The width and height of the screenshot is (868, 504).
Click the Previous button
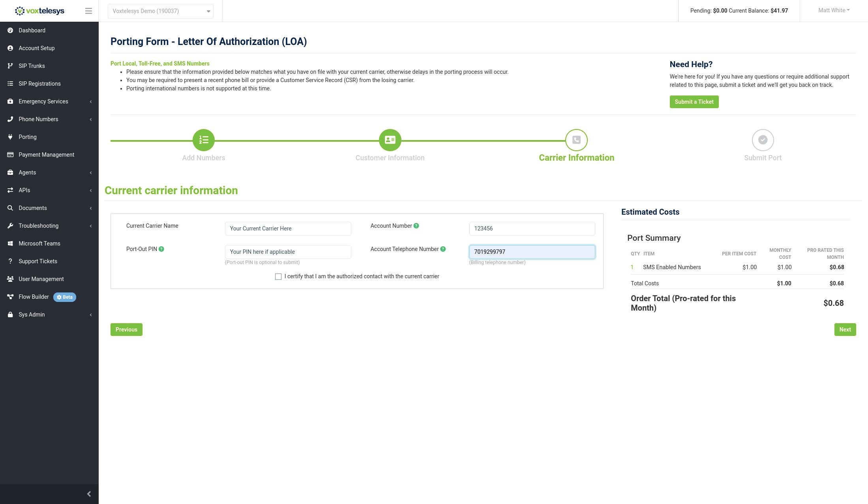pos(126,330)
